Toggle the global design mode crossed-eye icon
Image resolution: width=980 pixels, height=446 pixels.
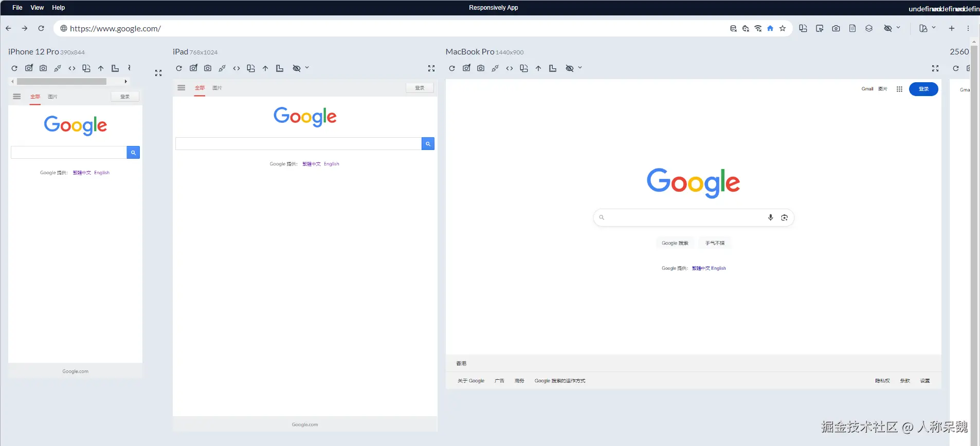[888, 28]
